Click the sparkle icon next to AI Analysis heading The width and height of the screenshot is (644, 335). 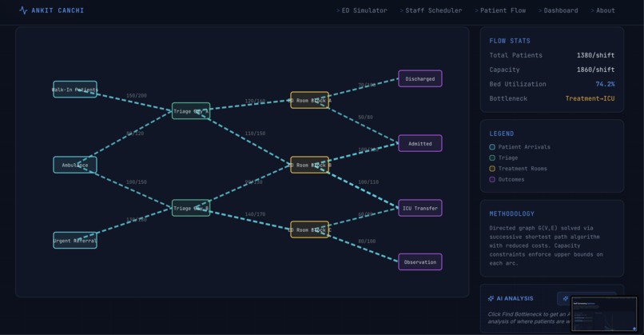coord(491,298)
